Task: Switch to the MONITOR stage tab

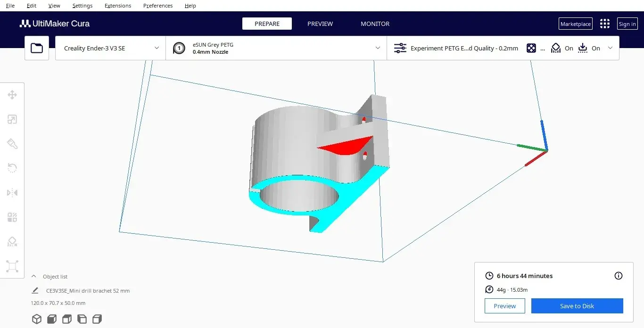Action: coord(375,24)
